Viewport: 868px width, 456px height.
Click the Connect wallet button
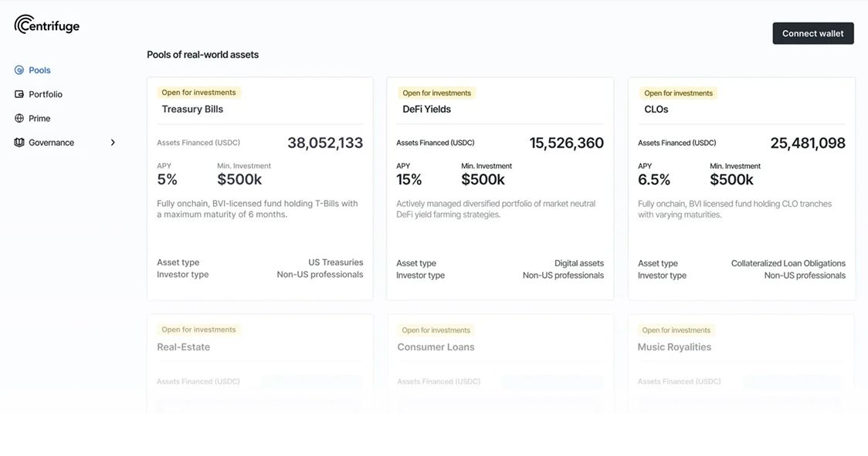tap(812, 33)
